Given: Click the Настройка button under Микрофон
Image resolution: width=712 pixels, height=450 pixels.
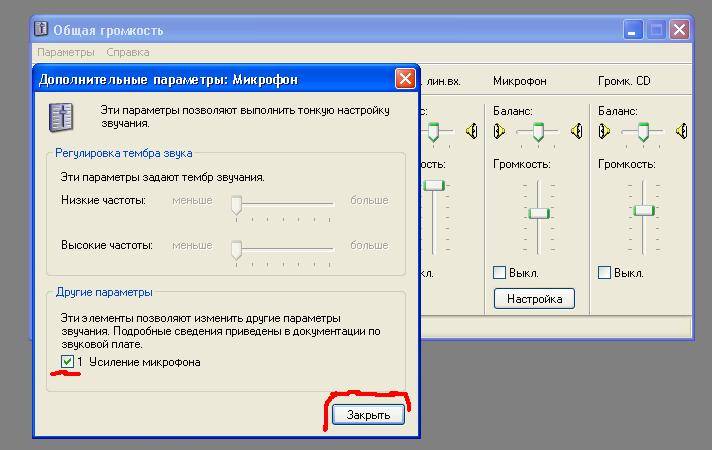Looking at the screenshot, I should (534, 299).
